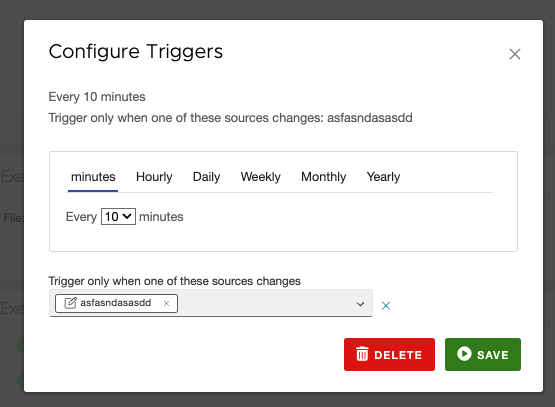Clear sources with the blue X icon
The height and width of the screenshot is (407, 555).
pos(386,305)
